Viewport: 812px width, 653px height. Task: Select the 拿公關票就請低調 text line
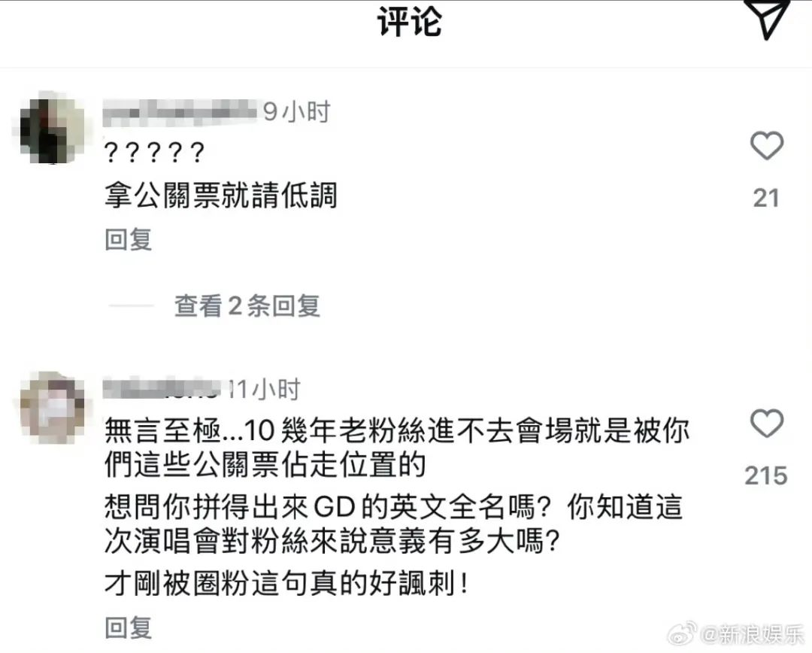coord(221,196)
